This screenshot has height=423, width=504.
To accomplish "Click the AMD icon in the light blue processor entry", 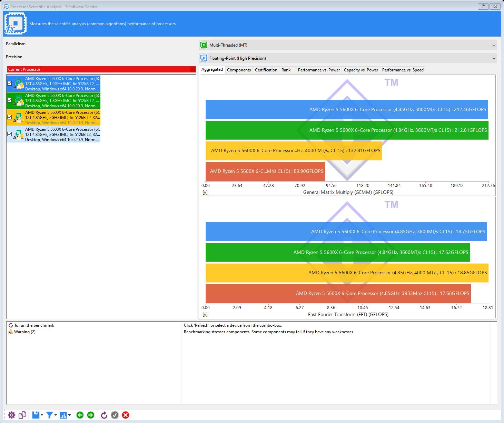I will (19, 135).
